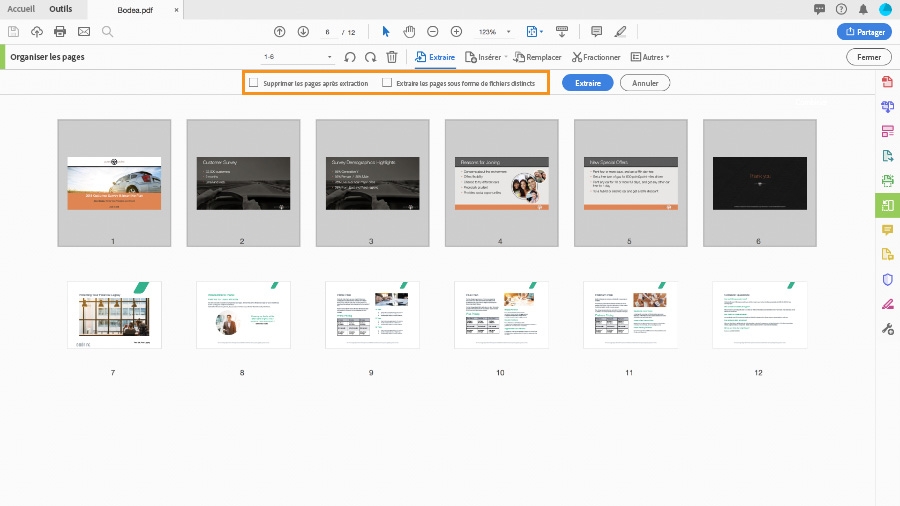Click the scrolling mode keyboard icon
Image resolution: width=900 pixels, height=506 pixels.
562,32
